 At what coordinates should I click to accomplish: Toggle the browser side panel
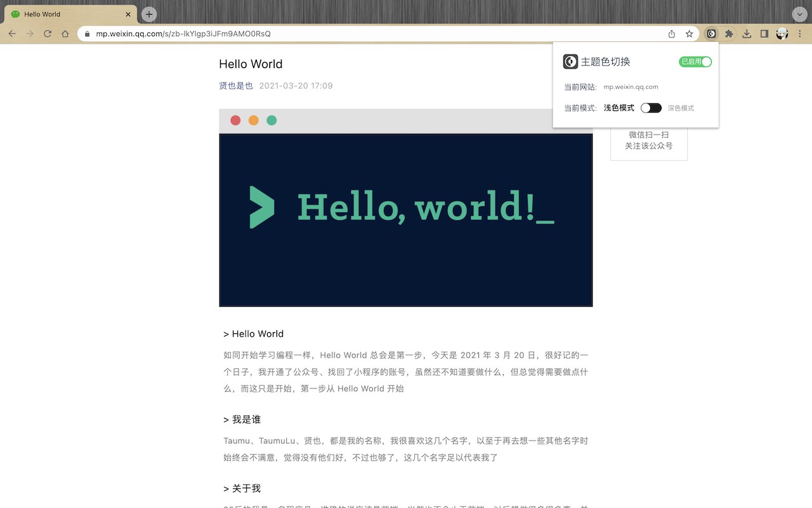tap(764, 34)
